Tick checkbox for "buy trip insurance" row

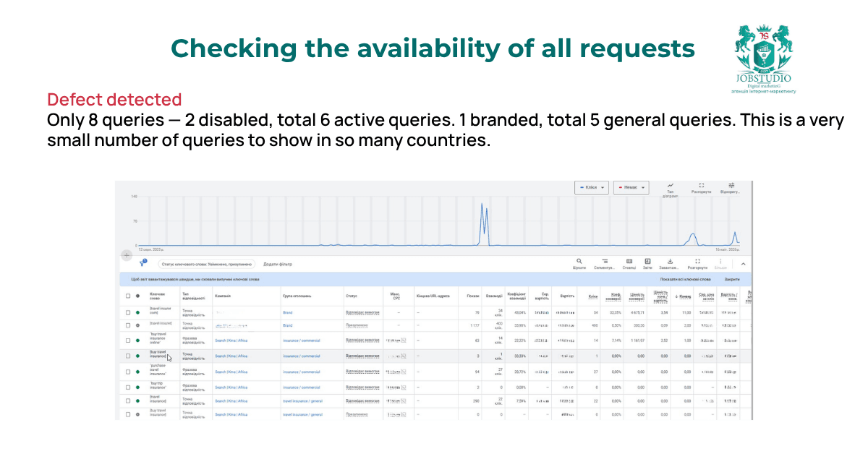(x=128, y=388)
